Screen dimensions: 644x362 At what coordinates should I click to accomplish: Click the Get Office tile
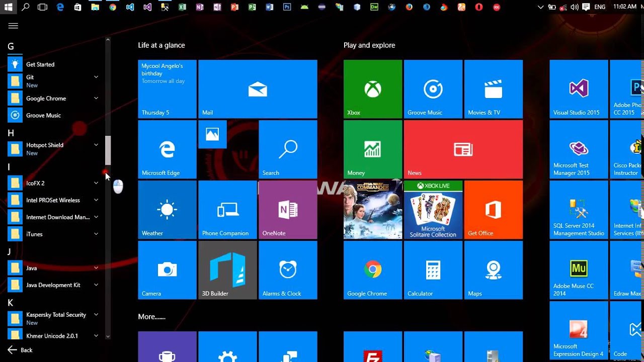[494, 210]
